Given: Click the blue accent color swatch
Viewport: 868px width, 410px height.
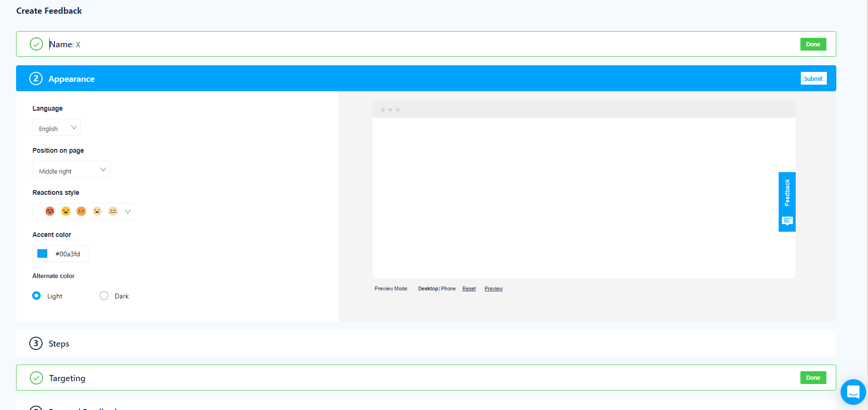Looking at the screenshot, I should [43, 253].
